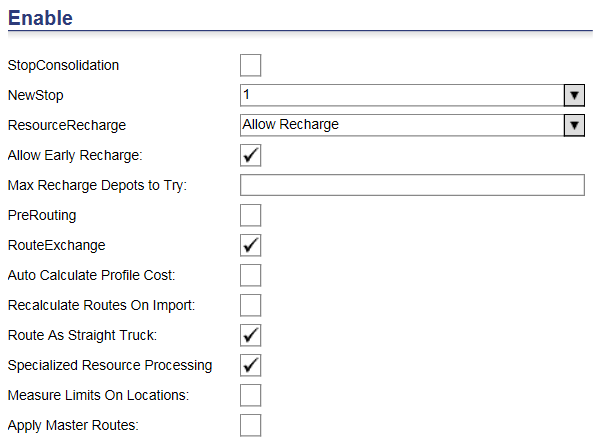This screenshot has height=444, width=599.
Task: Click the Specialized Resource Processing label
Action: click(x=110, y=366)
